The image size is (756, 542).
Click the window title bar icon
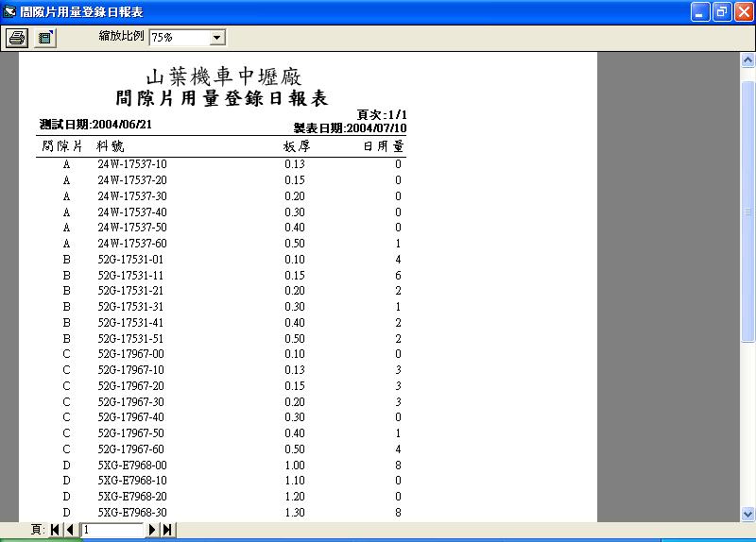click(9, 11)
